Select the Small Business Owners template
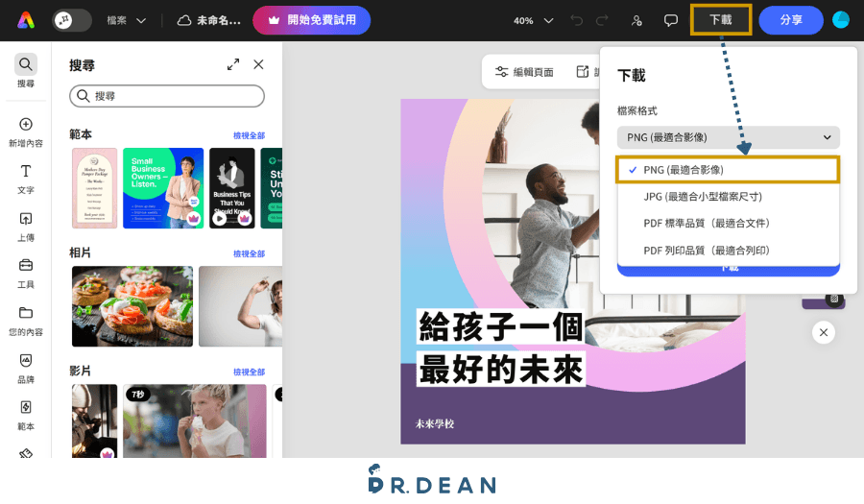This screenshot has height=504, width=864. click(x=163, y=188)
